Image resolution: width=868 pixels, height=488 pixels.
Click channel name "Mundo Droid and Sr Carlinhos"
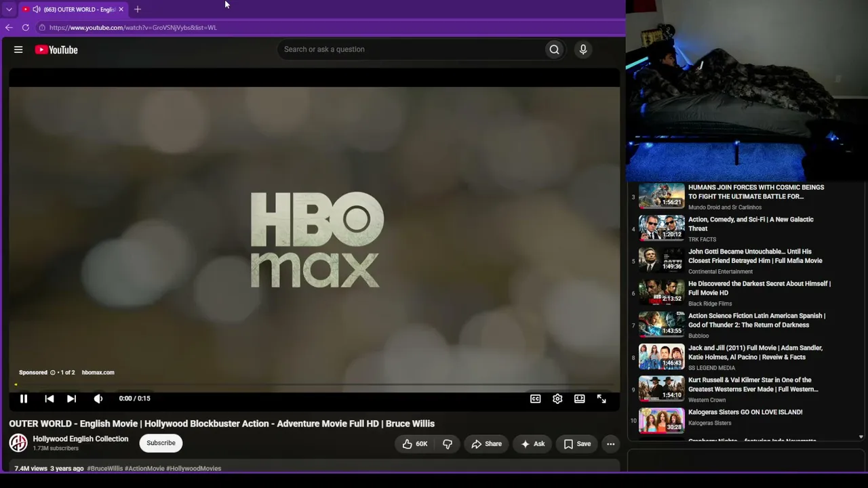click(725, 207)
